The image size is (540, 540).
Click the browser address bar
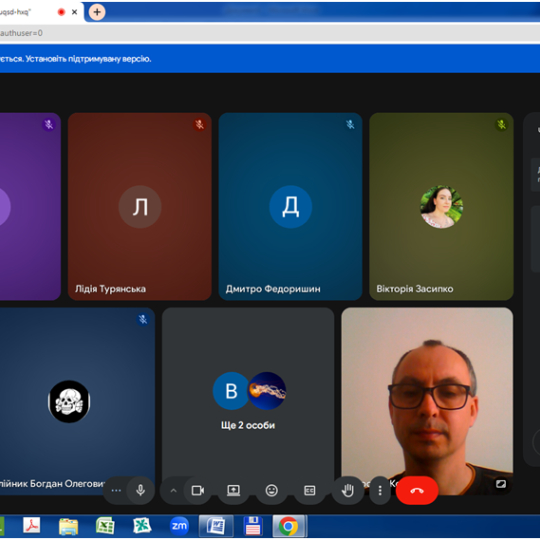coord(270,33)
